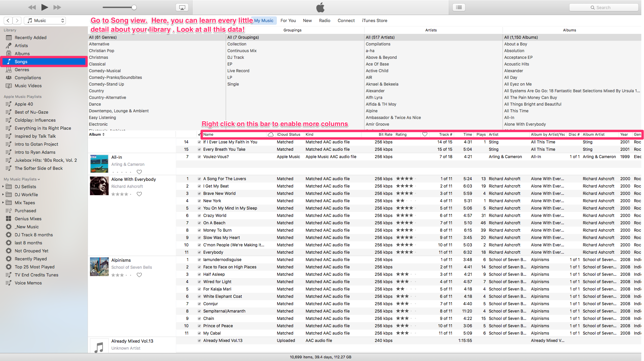644x361 pixels.
Task: Uncheck A Song For The Lovers checkbox
Action: click(199, 179)
